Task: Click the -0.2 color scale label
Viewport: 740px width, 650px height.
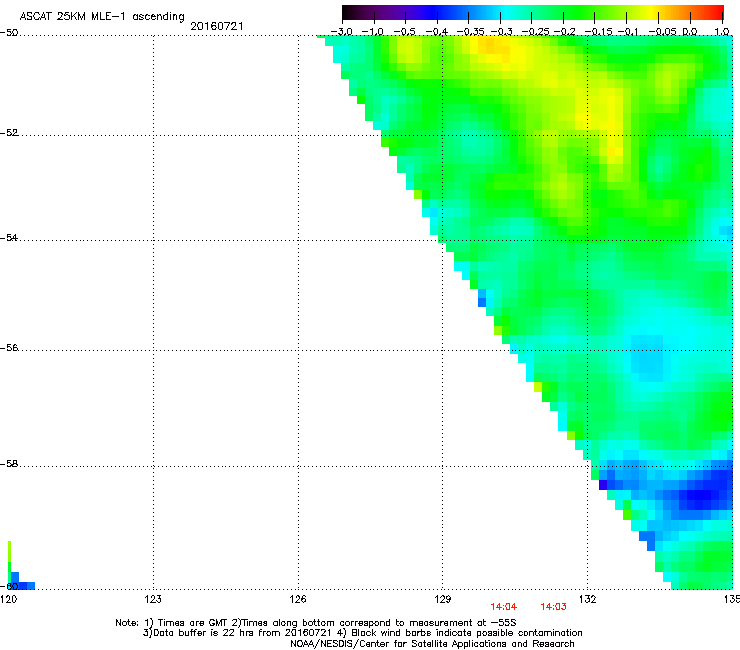Action: 564,32
